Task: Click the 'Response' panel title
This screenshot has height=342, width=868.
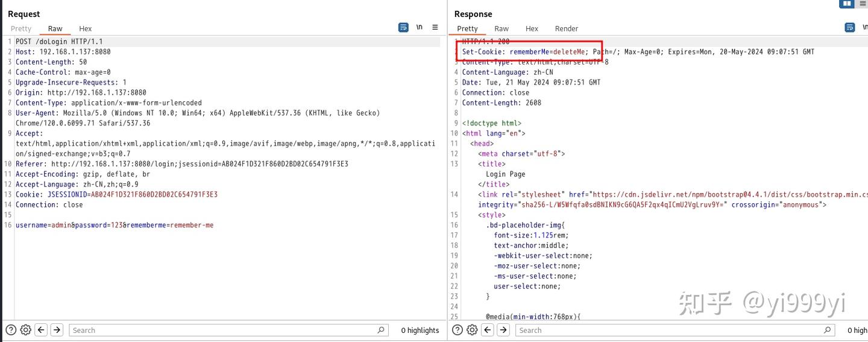Action: point(473,14)
